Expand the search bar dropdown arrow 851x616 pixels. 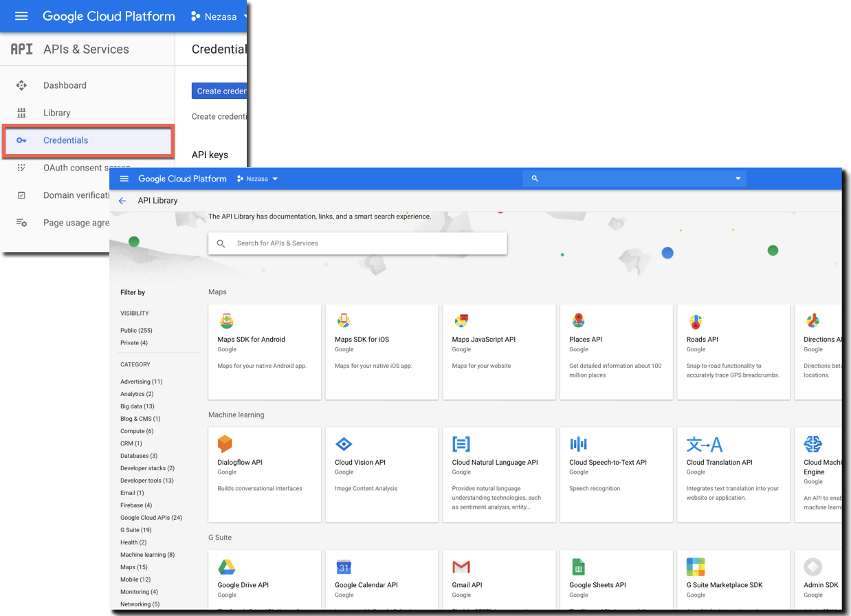(738, 179)
